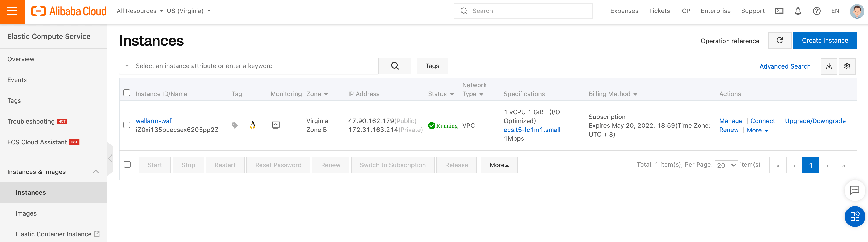The height and width of the screenshot is (242, 868).
Task: Open the monitoring chart icon for wallarm-waf
Action: click(276, 125)
